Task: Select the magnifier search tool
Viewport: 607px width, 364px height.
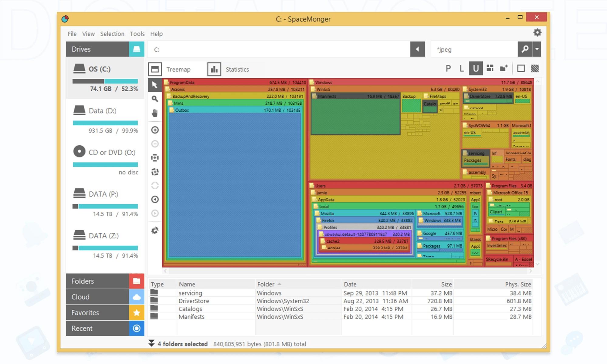Action: (x=155, y=99)
